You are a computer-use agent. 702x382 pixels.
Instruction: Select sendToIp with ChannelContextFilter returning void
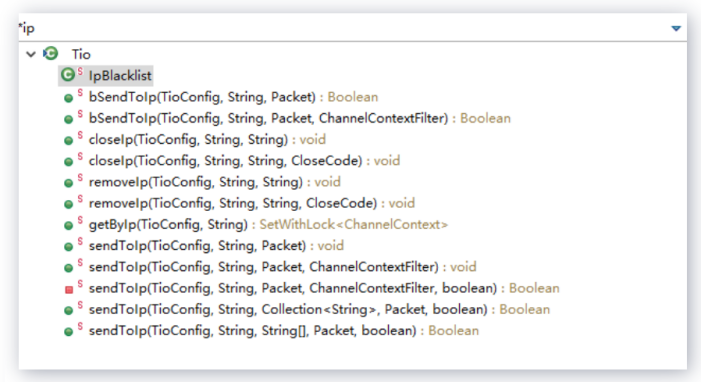pyautogui.click(x=283, y=266)
